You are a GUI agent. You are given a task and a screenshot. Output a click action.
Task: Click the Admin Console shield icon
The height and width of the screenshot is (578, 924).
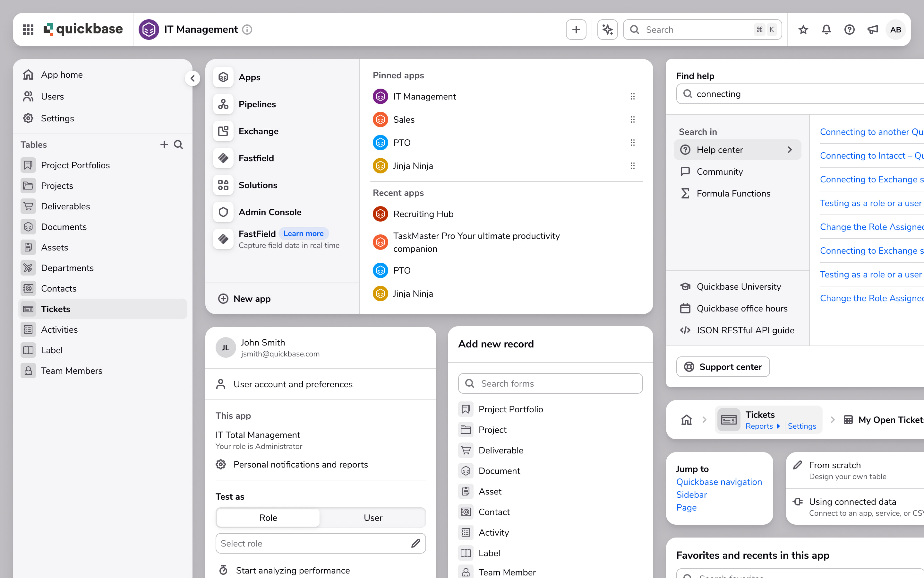[223, 212]
